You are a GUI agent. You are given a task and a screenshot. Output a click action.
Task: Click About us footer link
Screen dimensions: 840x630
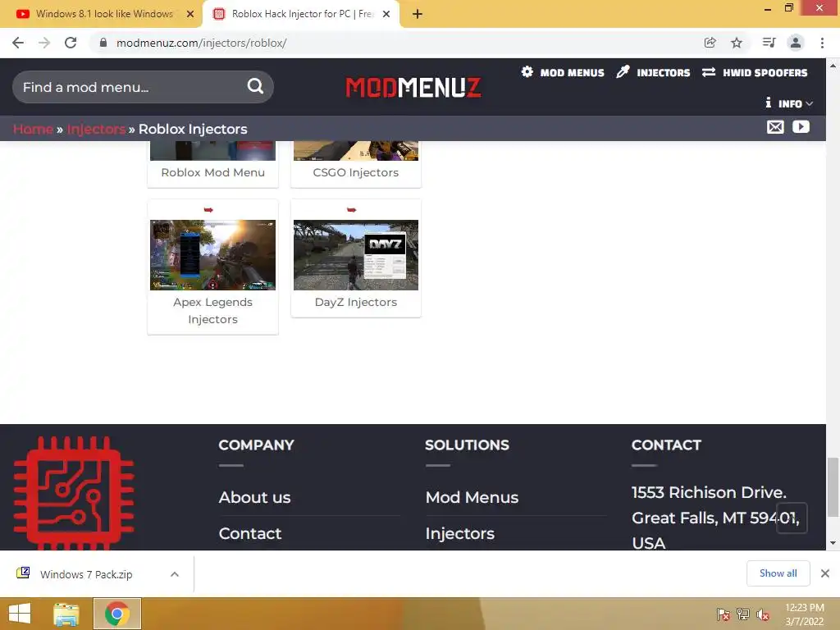[x=254, y=497]
